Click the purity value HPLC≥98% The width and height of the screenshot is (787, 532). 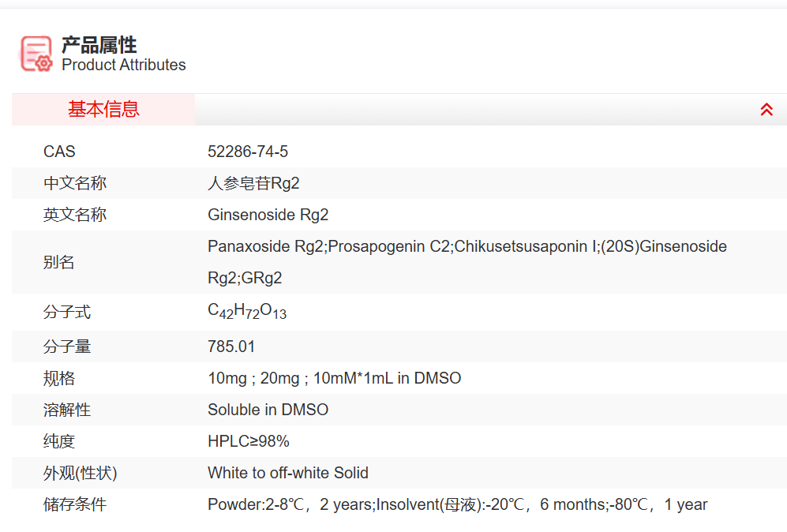249,441
